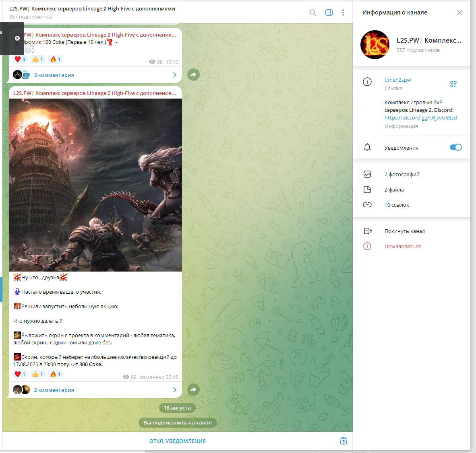Open search in the channel
Screen dimensions: 476x453
313,12
